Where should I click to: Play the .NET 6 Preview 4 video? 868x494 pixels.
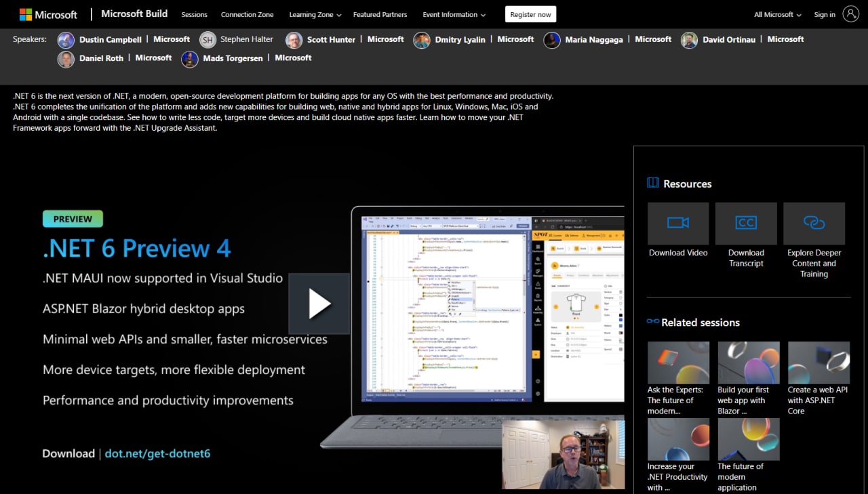pyautogui.click(x=319, y=304)
